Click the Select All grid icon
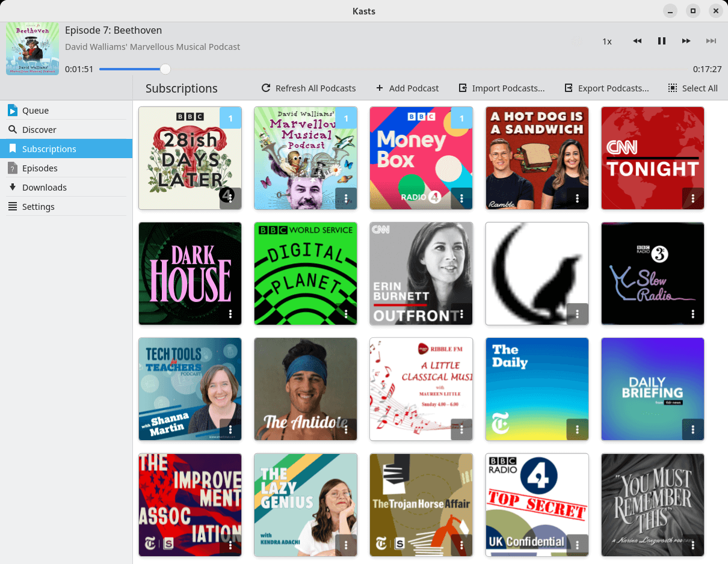Viewport: 728px width, 564px height. [x=671, y=88]
